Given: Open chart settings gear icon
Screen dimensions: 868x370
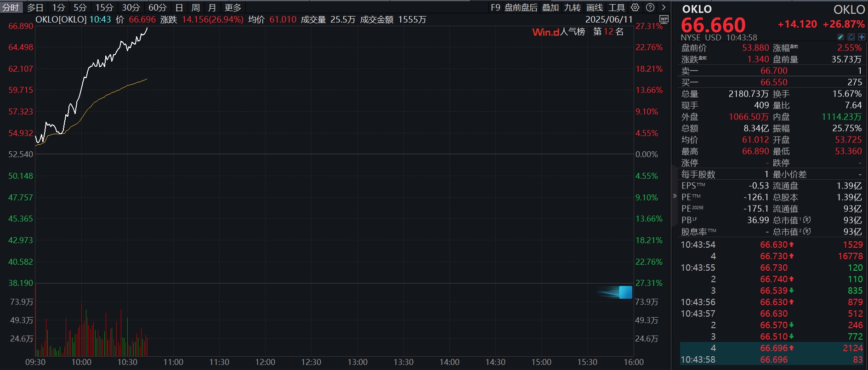Looking at the screenshot, I should coord(635,7).
